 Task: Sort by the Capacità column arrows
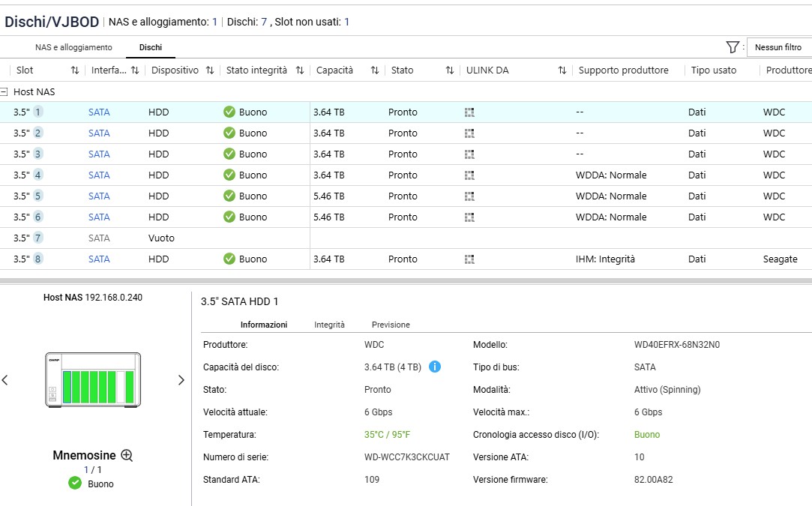[x=375, y=70]
